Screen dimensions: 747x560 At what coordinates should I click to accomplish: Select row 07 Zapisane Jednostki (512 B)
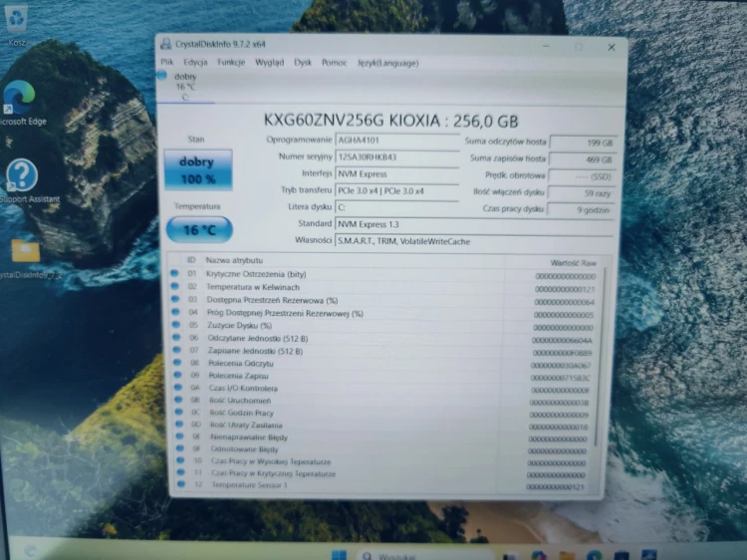pos(383,352)
